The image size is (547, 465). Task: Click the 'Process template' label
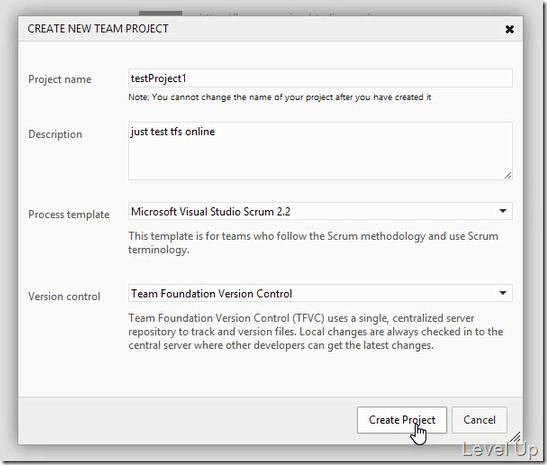click(69, 214)
